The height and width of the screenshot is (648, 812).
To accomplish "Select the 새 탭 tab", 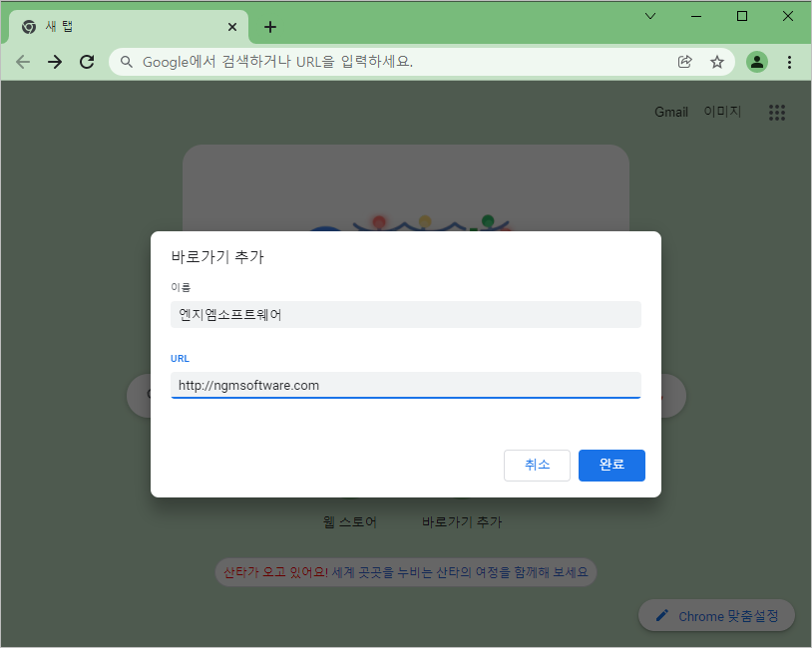I will [x=128, y=27].
